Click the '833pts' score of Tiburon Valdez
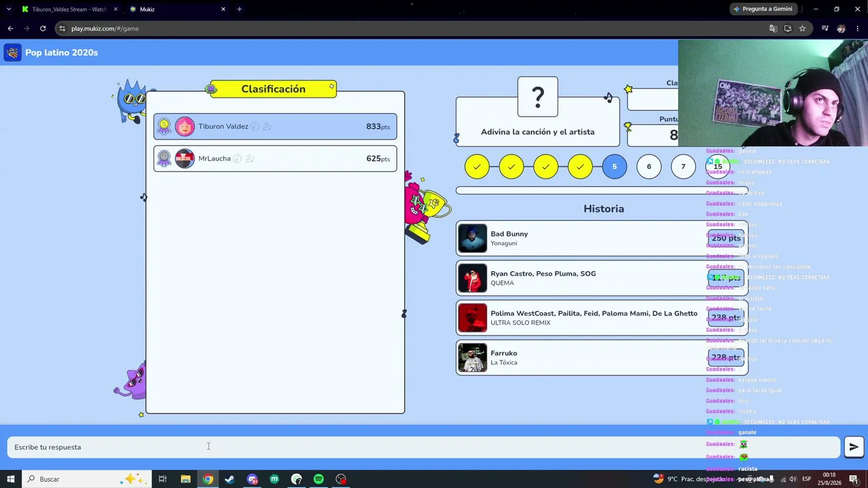The image size is (868, 488). coord(378,127)
